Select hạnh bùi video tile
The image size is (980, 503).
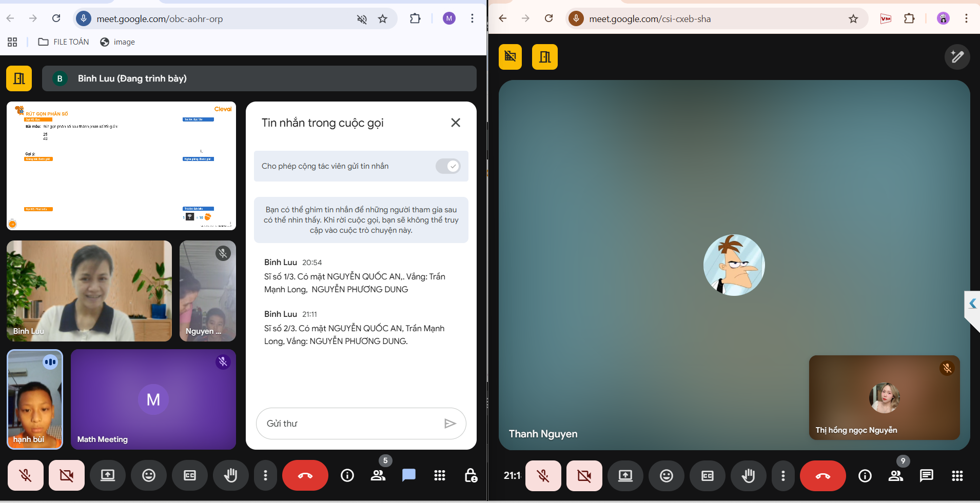pos(35,399)
